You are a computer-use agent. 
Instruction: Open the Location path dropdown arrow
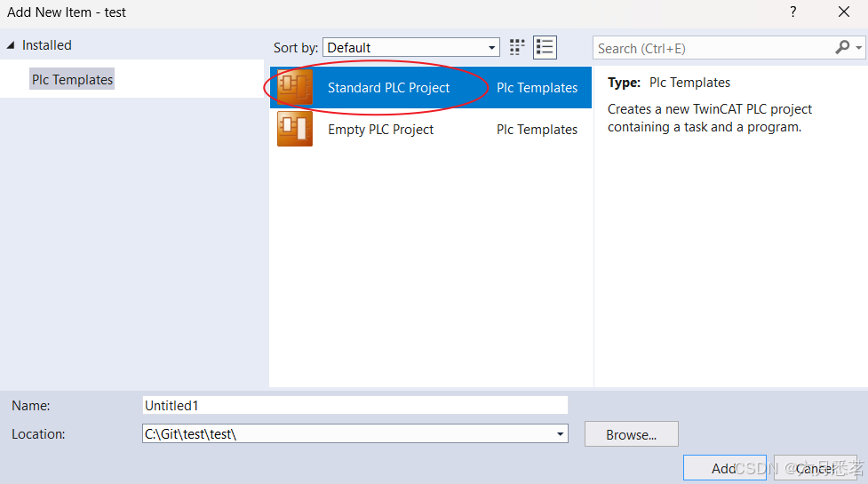coord(561,434)
